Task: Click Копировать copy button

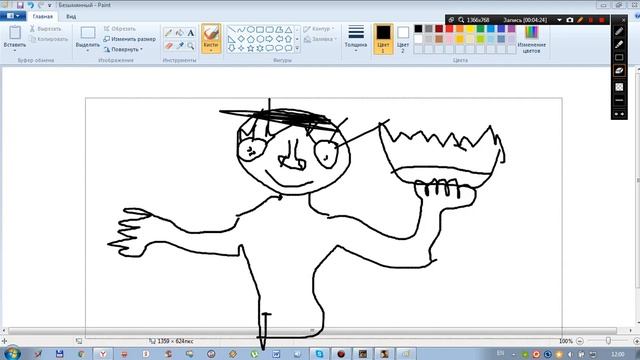Action: (49, 39)
